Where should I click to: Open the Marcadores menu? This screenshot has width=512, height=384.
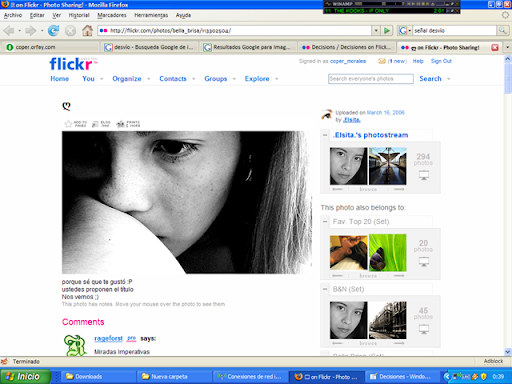(x=112, y=15)
